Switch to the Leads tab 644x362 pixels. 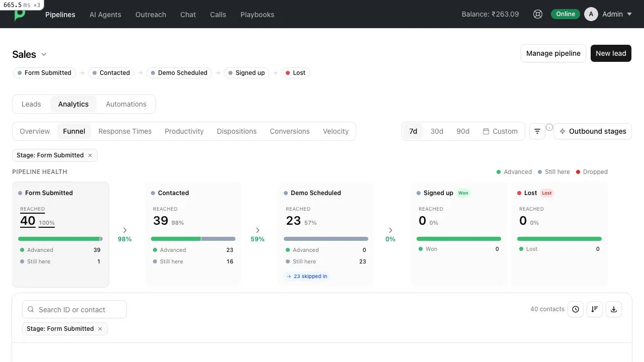tap(31, 104)
